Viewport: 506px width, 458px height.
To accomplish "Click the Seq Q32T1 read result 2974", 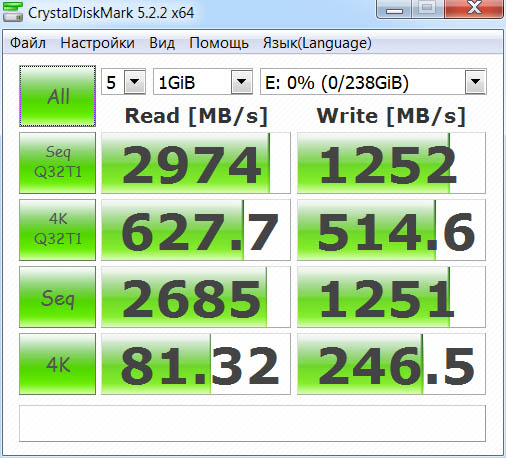I will (x=196, y=163).
